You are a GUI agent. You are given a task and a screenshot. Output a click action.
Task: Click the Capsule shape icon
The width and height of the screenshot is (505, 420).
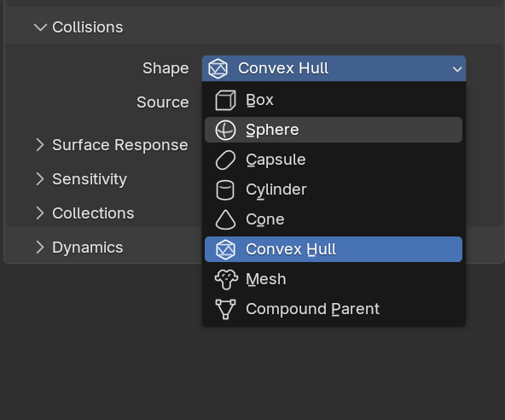tap(225, 160)
